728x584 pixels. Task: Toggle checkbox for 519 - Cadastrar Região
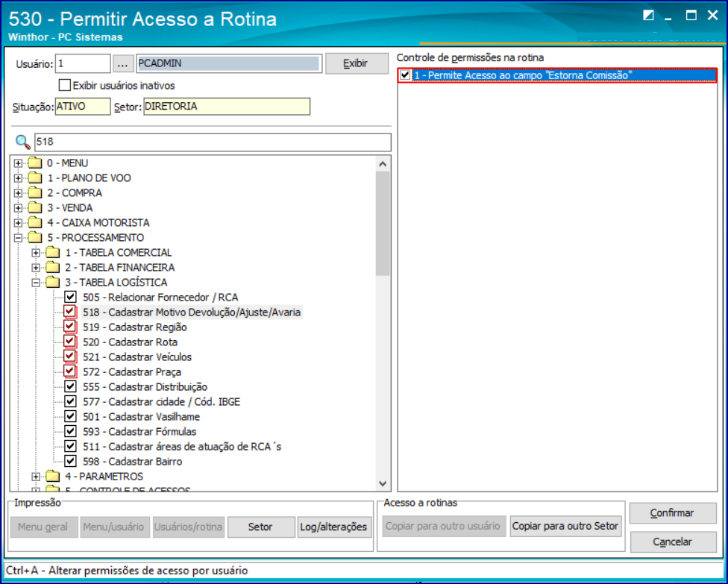point(70,327)
